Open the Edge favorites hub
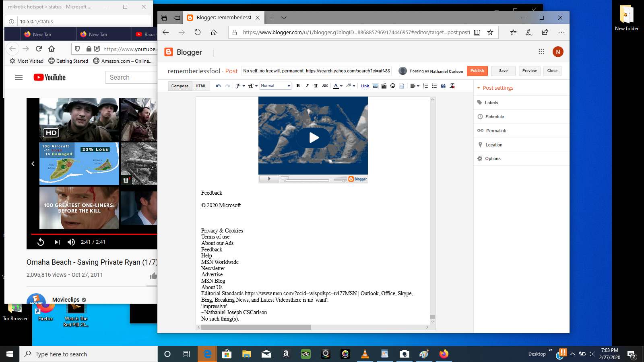This screenshot has height=362, width=644. point(513,32)
